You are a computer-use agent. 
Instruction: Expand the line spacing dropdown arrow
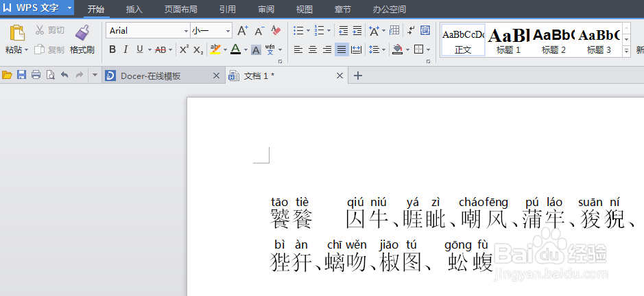(x=383, y=50)
